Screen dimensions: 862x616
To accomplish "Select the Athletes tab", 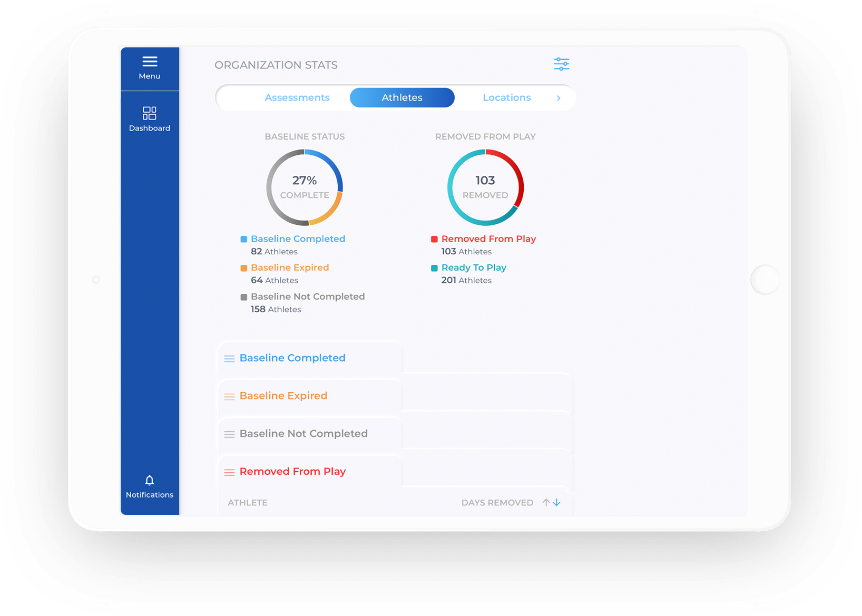I will click(402, 97).
